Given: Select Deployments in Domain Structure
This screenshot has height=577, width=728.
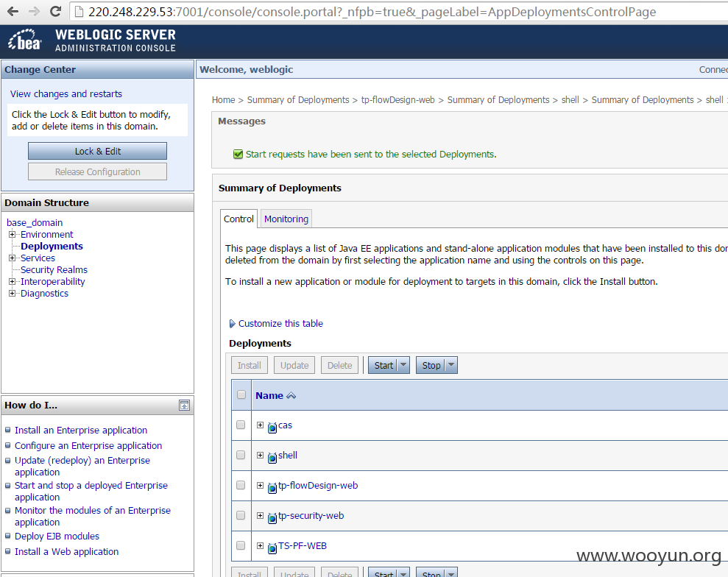Looking at the screenshot, I should 52,246.
